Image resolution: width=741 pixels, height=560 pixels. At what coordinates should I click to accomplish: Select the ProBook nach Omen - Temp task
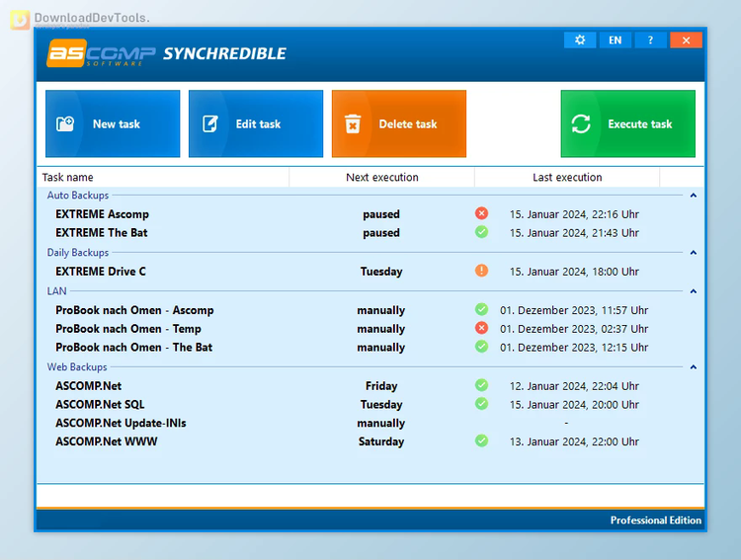(370, 329)
